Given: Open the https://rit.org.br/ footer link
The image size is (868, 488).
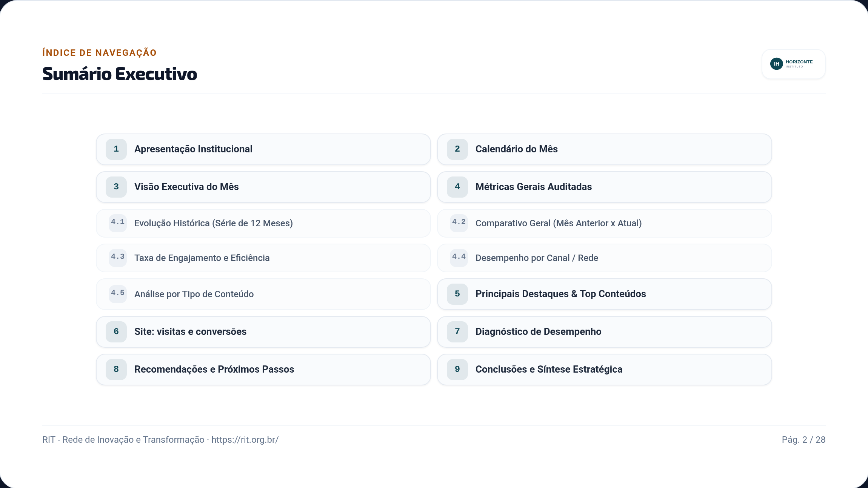Looking at the screenshot, I should [x=245, y=440].
